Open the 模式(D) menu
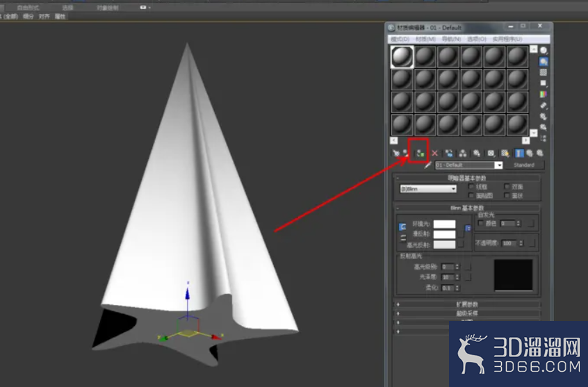 tap(400, 39)
